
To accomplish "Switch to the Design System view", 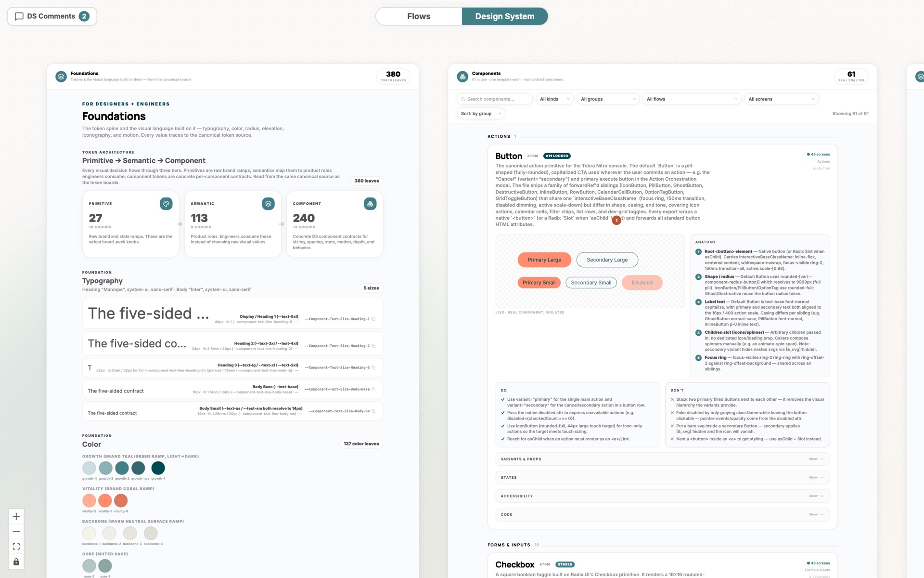I will [x=505, y=16].
